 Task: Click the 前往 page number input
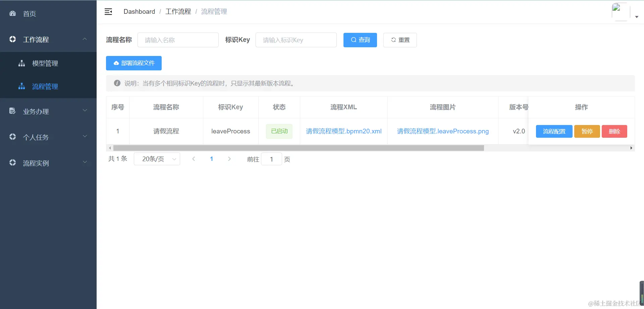tap(271, 159)
